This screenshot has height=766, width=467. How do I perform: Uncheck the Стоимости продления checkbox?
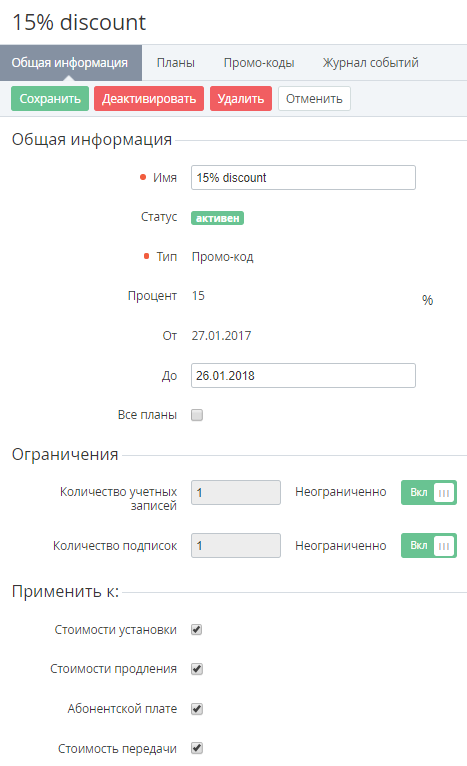[197, 669]
